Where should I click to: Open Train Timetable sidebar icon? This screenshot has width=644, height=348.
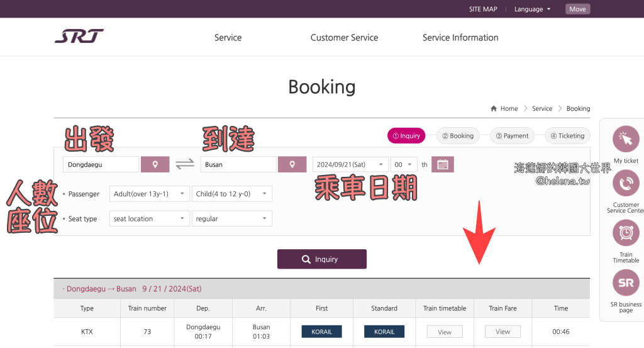click(625, 233)
